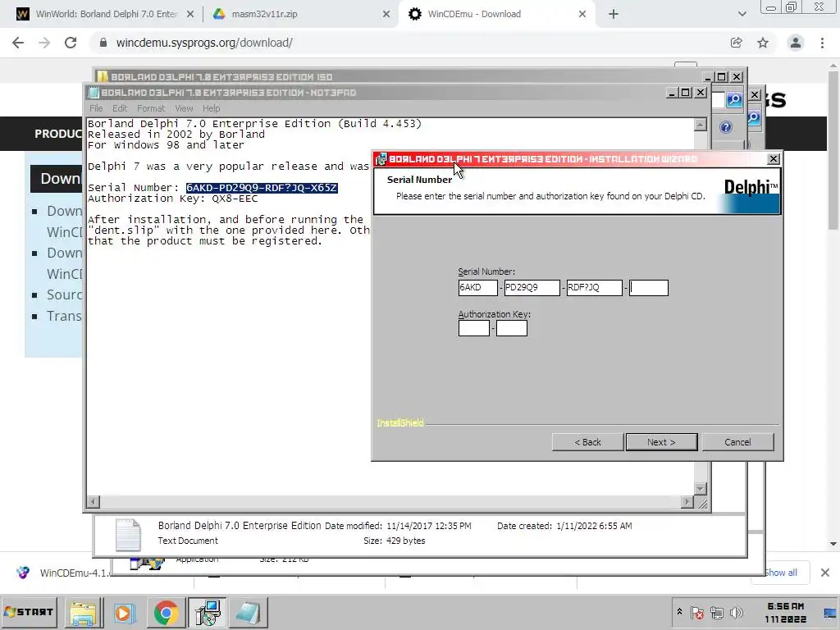Click the browser address bar URL

(x=204, y=43)
